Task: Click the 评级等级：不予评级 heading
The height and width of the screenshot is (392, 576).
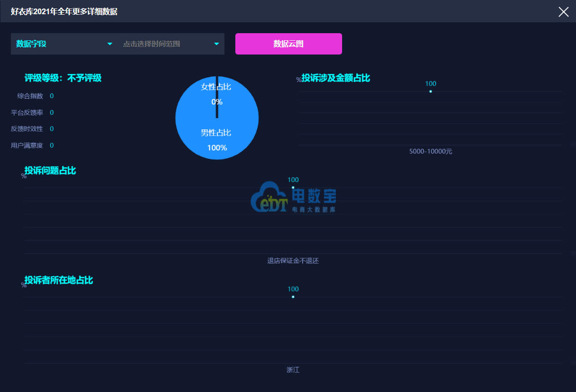Action: tap(63, 78)
